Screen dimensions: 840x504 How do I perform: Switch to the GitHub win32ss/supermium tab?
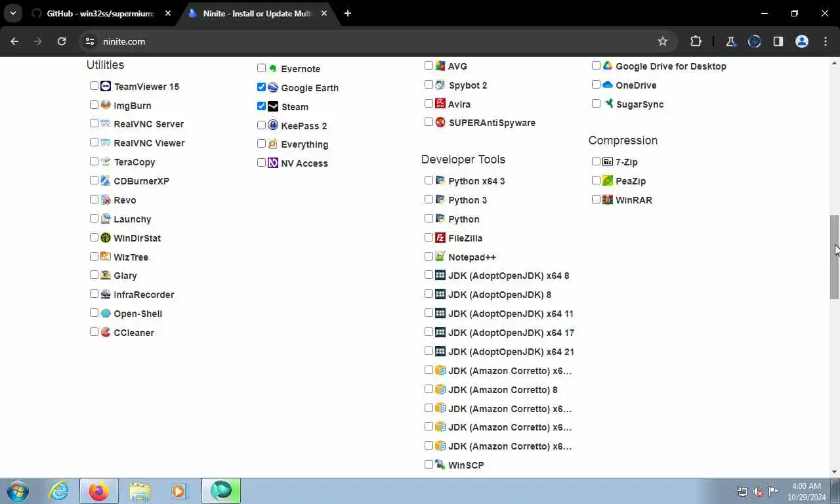pyautogui.click(x=101, y=13)
